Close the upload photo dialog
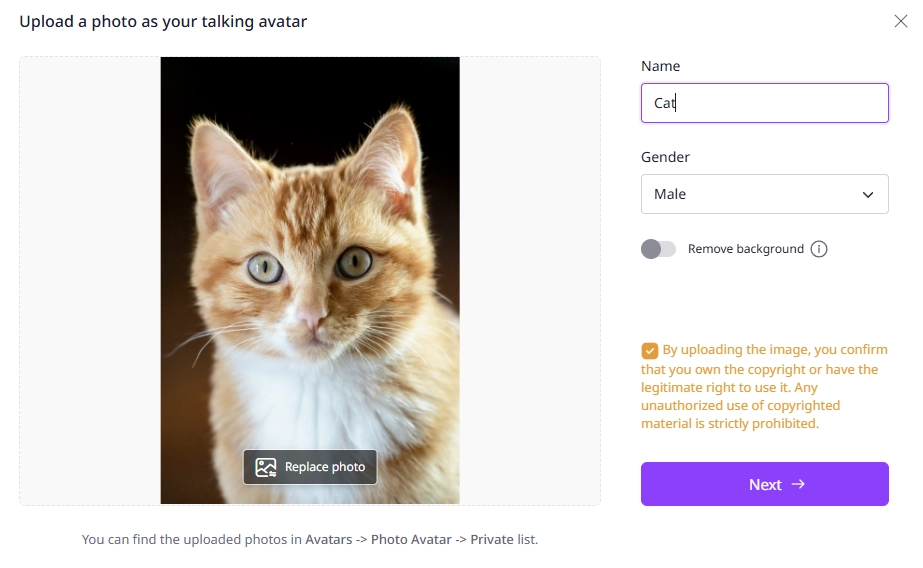The image size is (923, 568). click(x=900, y=21)
